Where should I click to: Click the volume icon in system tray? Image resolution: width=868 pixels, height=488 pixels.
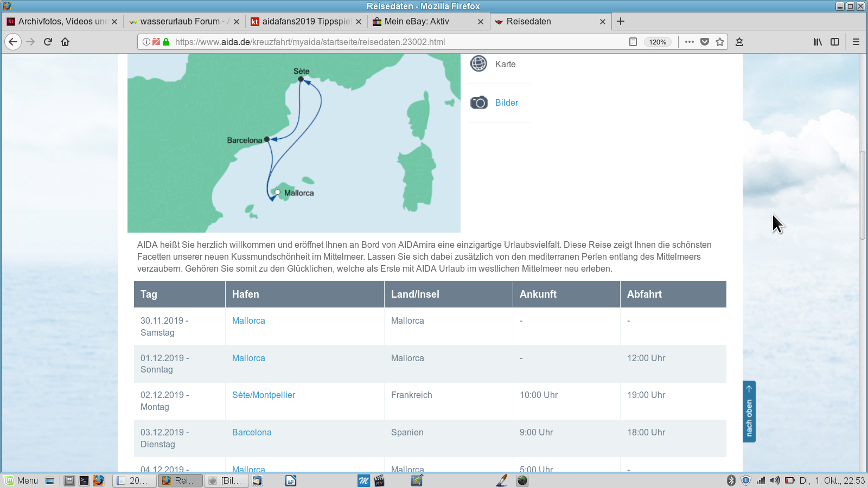pyautogui.click(x=775, y=480)
